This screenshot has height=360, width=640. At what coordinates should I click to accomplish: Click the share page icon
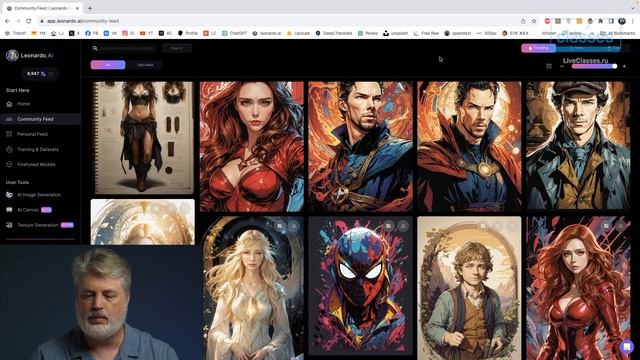[x=523, y=21]
